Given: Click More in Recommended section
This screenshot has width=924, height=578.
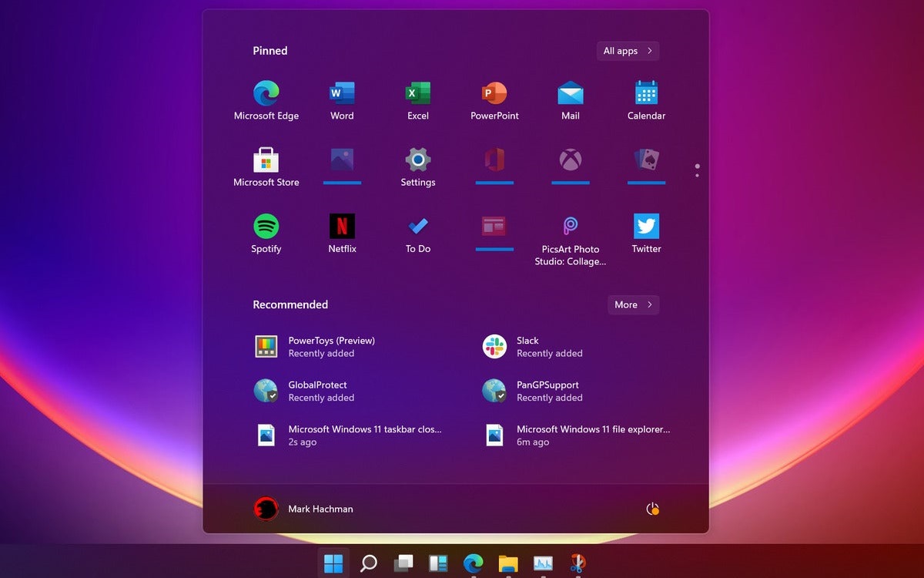Looking at the screenshot, I should click(x=633, y=304).
